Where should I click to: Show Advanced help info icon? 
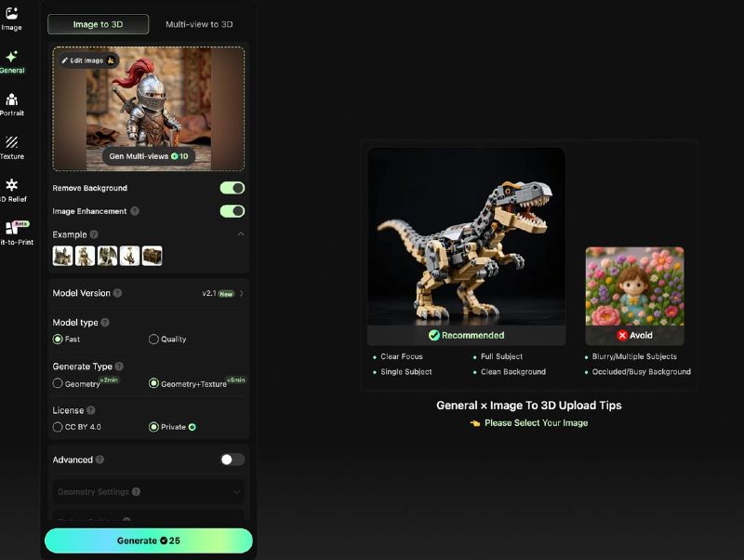pos(100,460)
